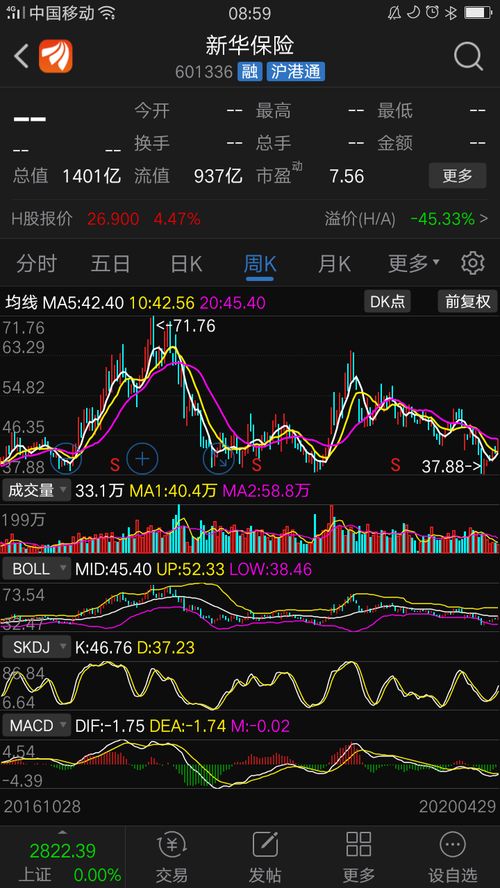The image size is (500, 888).
Task: Tap BOLL UP:52.33 value
Action: pyautogui.click(x=189, y=569)
